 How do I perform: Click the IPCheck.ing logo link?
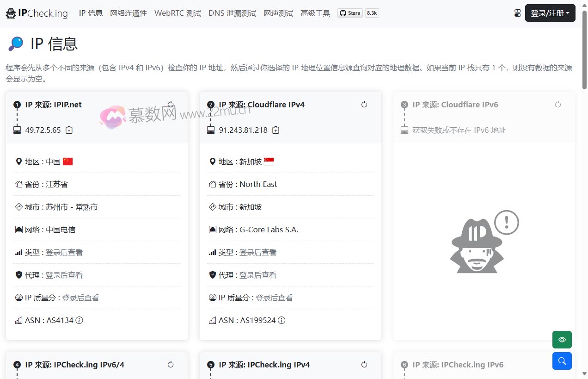pyautogui.click(x=37, y=13)
